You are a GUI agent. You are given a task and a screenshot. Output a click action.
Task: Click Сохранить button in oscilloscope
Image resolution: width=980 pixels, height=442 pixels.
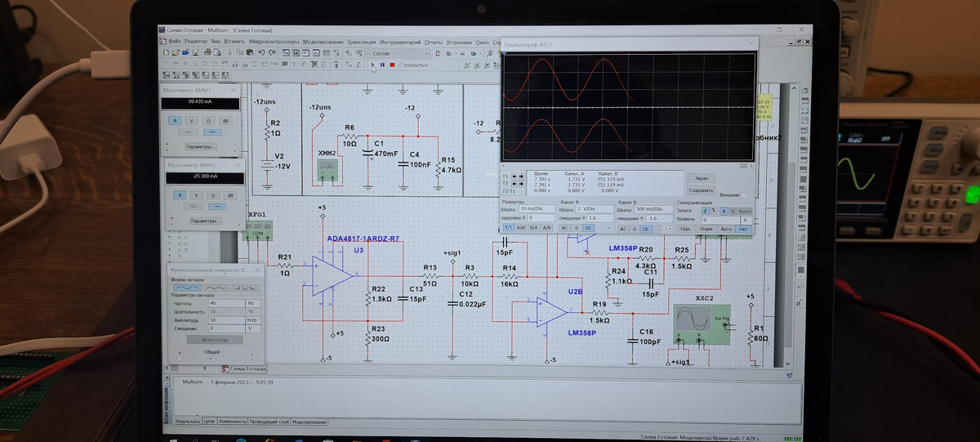point(701,190)
